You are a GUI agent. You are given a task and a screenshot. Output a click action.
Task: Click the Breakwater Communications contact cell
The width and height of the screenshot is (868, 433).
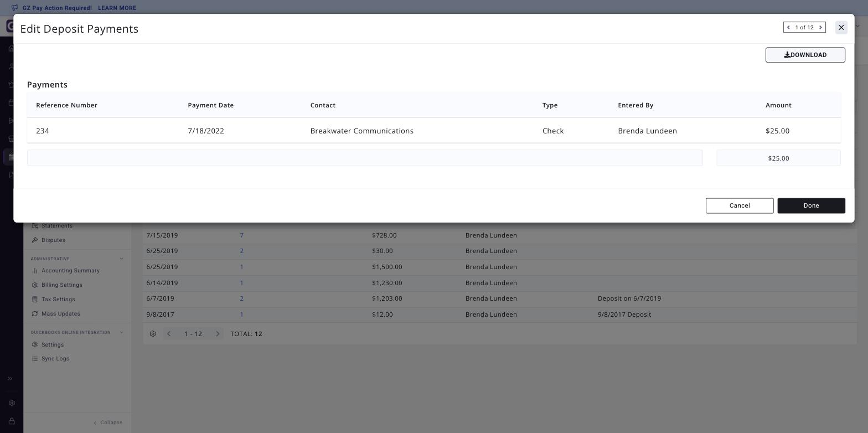click(x=361, y=131)
